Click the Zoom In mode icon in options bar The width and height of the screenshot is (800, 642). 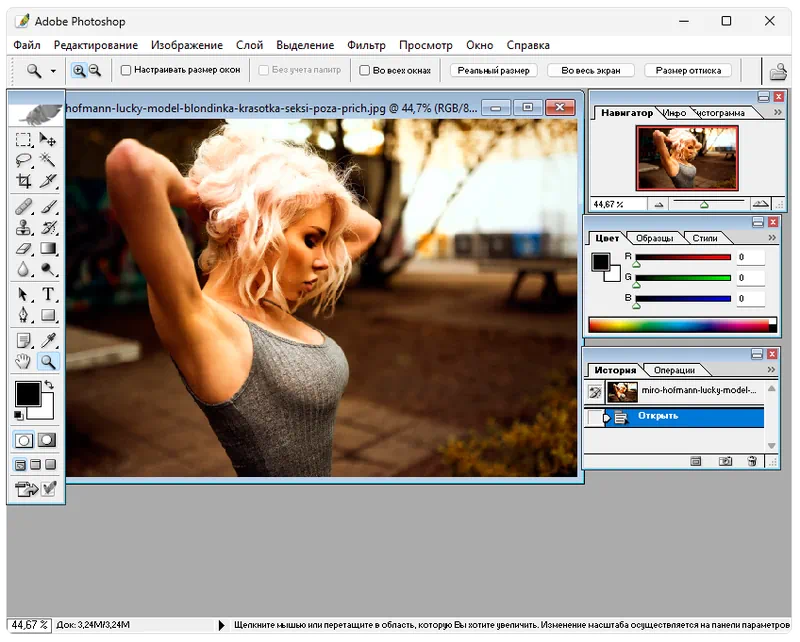(79, 70)
